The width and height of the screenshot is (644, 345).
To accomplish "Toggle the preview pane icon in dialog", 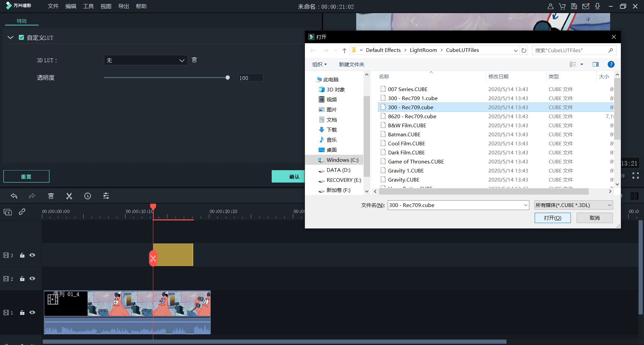I will (x=596, y=64).
